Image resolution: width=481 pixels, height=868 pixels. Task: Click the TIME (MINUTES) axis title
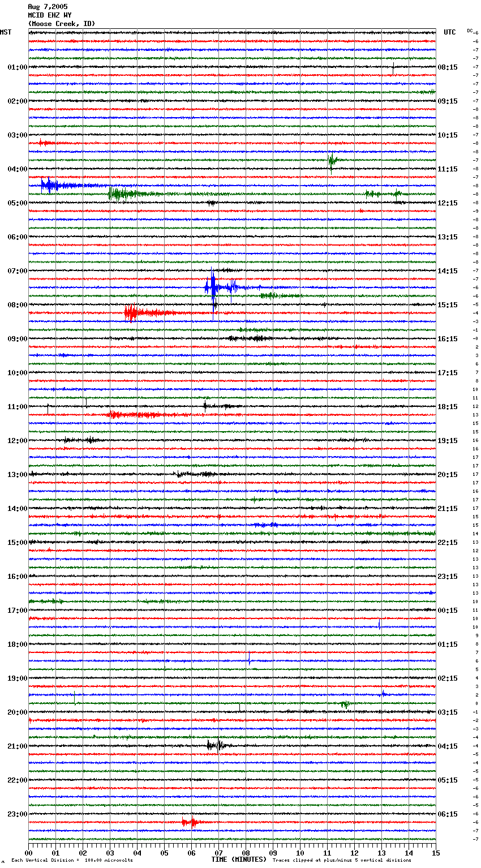[239, 860]
